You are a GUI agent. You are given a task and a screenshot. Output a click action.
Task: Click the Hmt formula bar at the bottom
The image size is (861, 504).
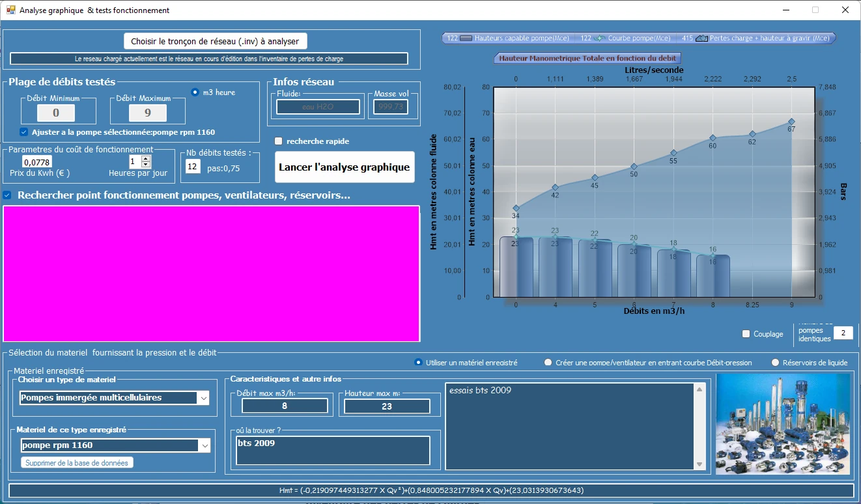click(430, 490)
